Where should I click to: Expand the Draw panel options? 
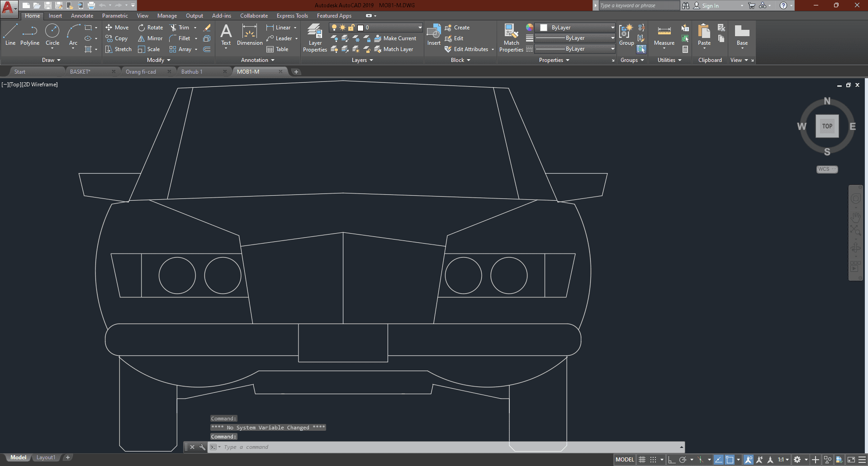click(51, 60)
